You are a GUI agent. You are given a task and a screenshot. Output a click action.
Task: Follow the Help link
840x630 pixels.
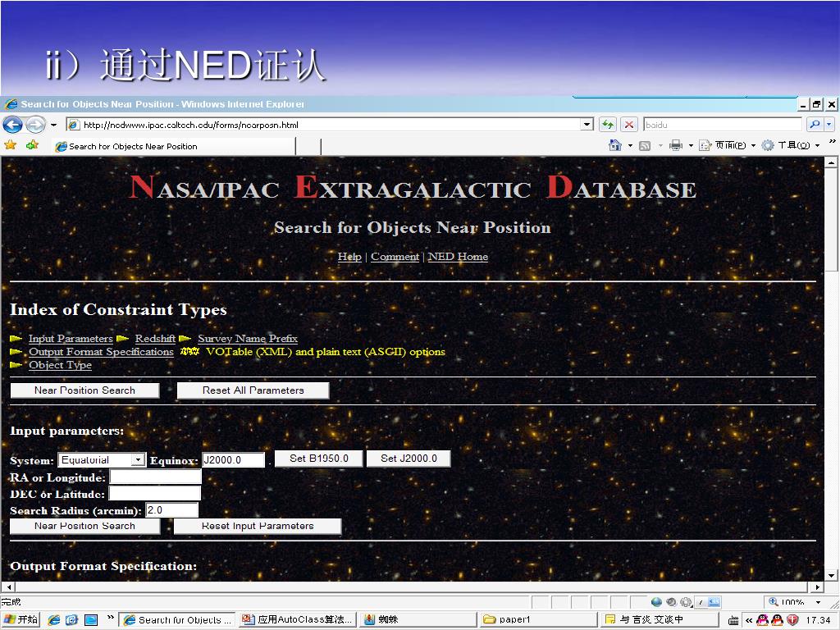349,257
